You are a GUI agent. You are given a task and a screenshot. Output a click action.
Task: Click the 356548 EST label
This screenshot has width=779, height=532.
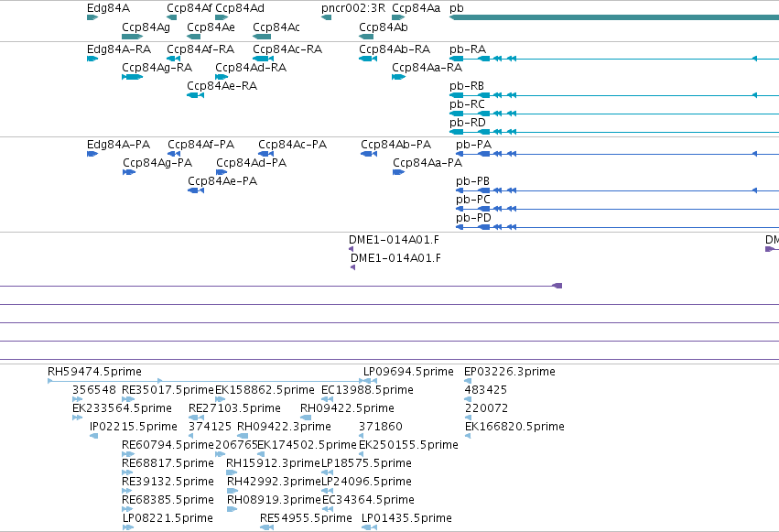pyautogui.click(x=94, y=390)
